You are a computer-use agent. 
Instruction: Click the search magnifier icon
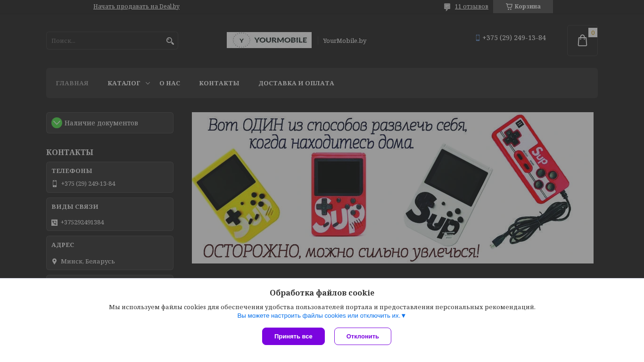170,41
